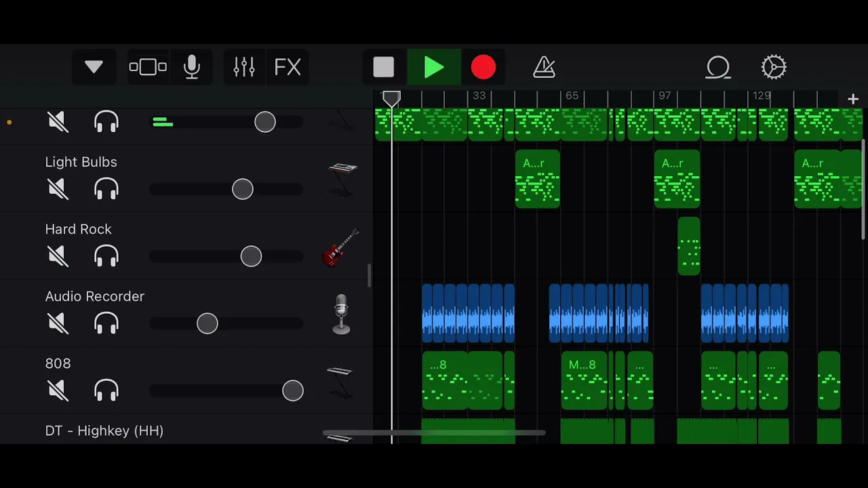
Task: Select the first 808 region labeled ...8
Action: [444, 381]
